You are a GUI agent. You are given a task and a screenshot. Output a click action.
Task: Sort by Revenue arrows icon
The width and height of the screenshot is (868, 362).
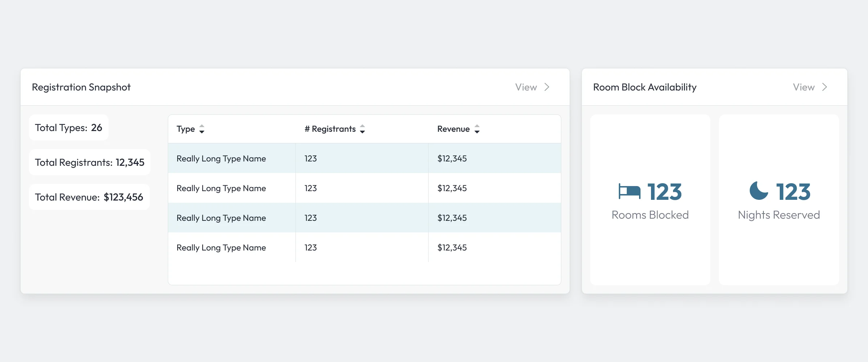tap(477, 129)
